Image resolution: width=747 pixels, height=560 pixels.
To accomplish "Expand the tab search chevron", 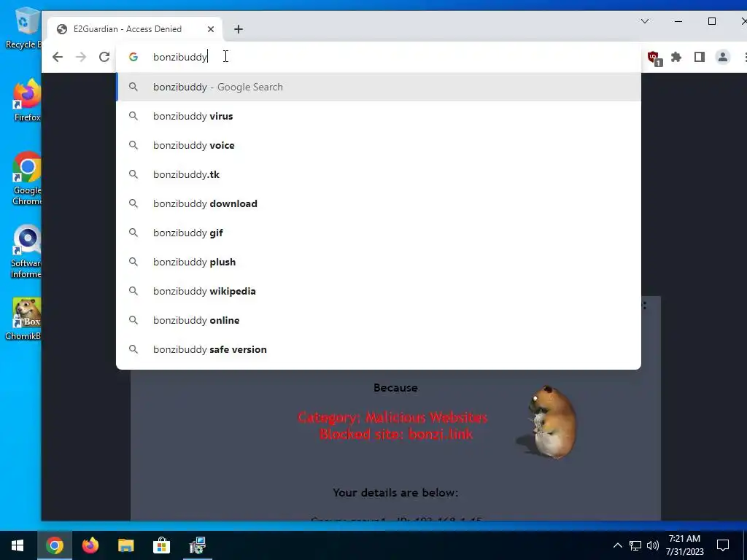I will [x=645, y=21].
